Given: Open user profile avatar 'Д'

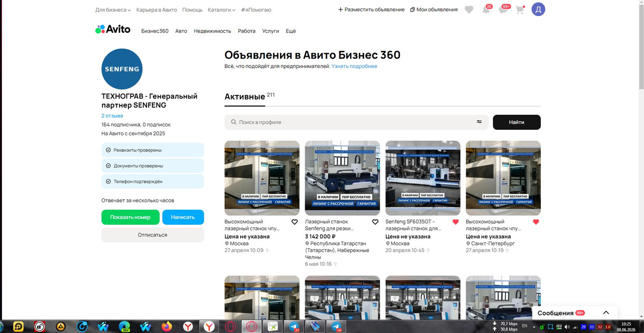Looking at the screenshot, I should pyautogui.click(x=538, y=10).
